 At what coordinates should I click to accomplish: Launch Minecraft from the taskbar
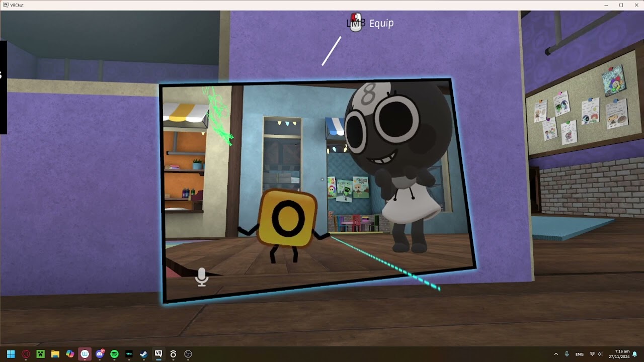40,354
